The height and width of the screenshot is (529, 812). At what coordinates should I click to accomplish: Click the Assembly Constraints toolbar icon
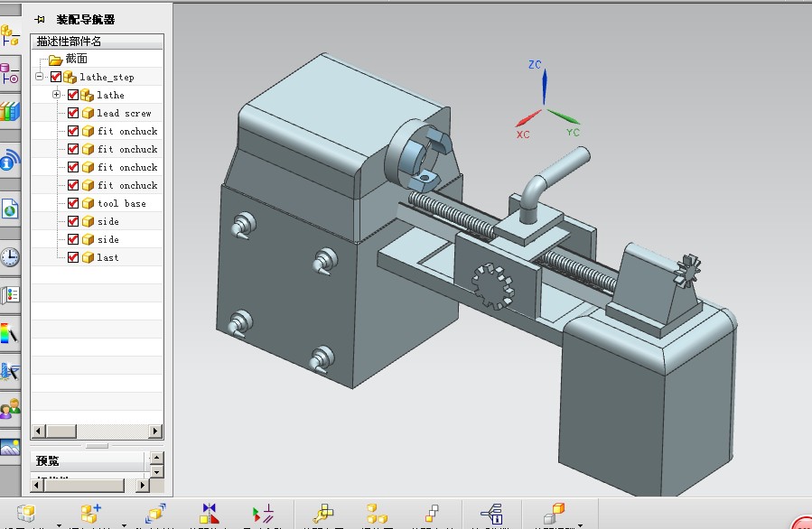(263, 513)
